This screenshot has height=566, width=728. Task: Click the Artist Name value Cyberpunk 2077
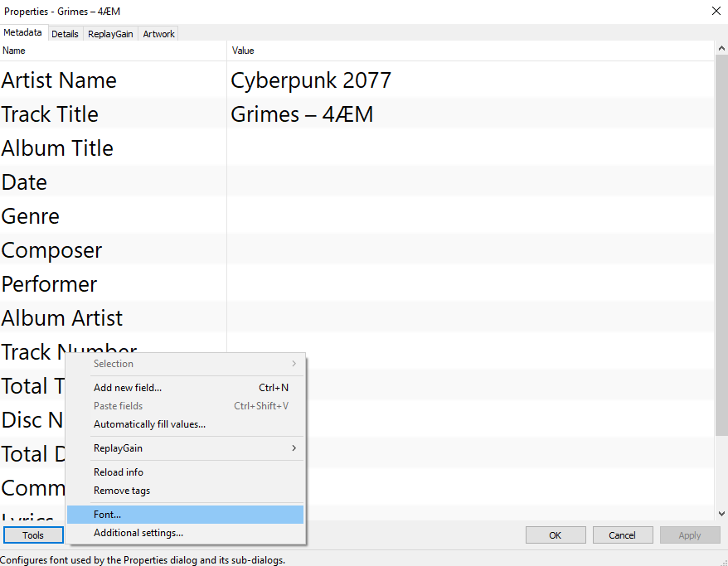(x=311, y=80)
